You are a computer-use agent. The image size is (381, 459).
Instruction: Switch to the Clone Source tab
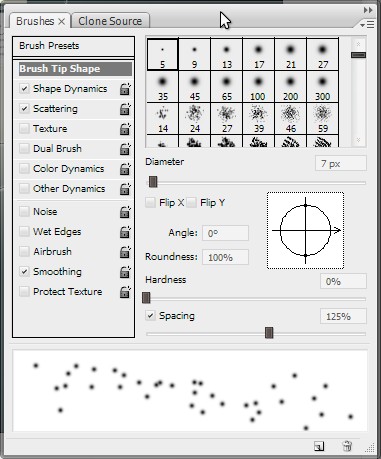110,21
